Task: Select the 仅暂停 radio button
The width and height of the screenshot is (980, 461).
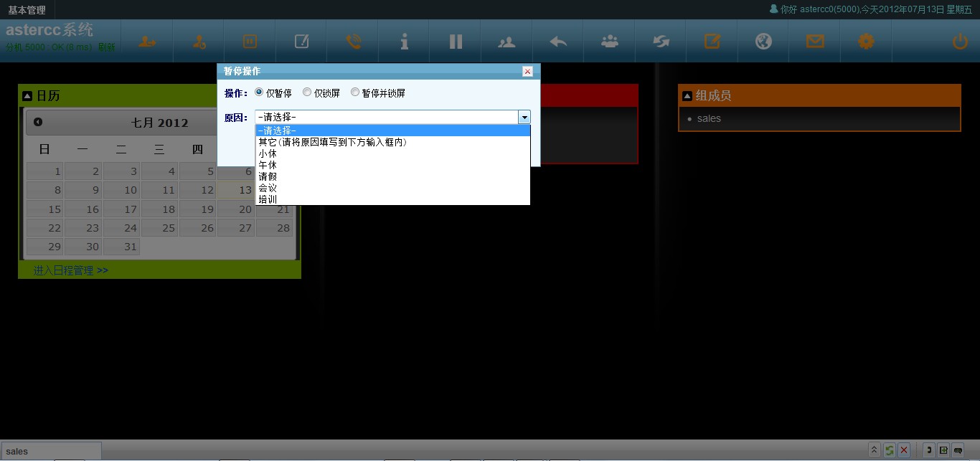Action: (259, 92)
